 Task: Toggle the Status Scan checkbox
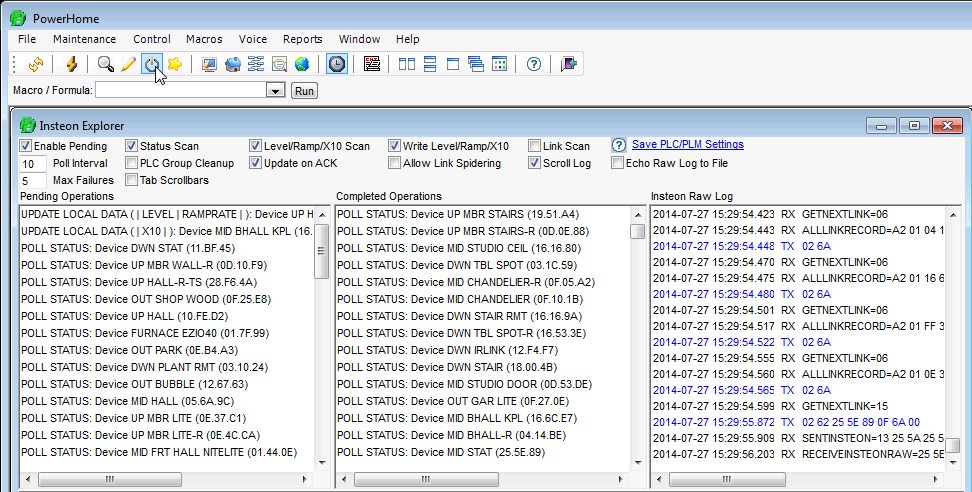(131, 146)
